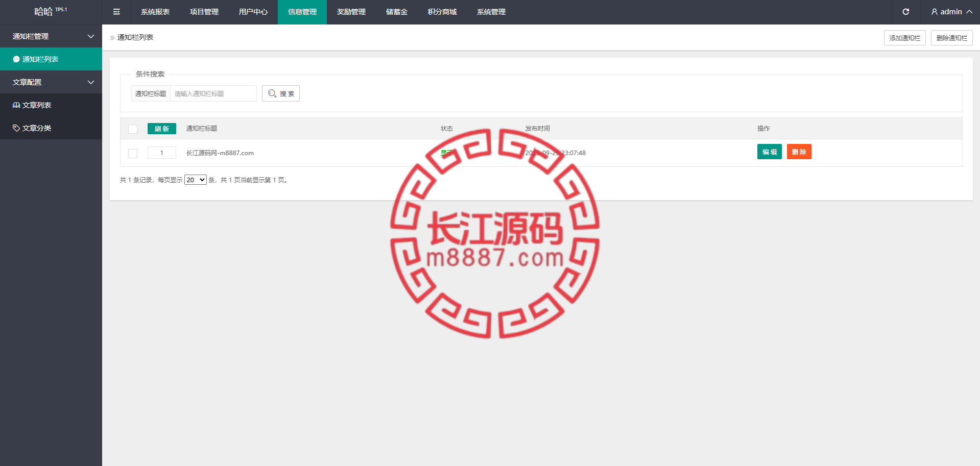The width and height of the screenshot is (980, 466).
Task: Click the 通知栏标题 column header
Action: (x=202, y=129)
